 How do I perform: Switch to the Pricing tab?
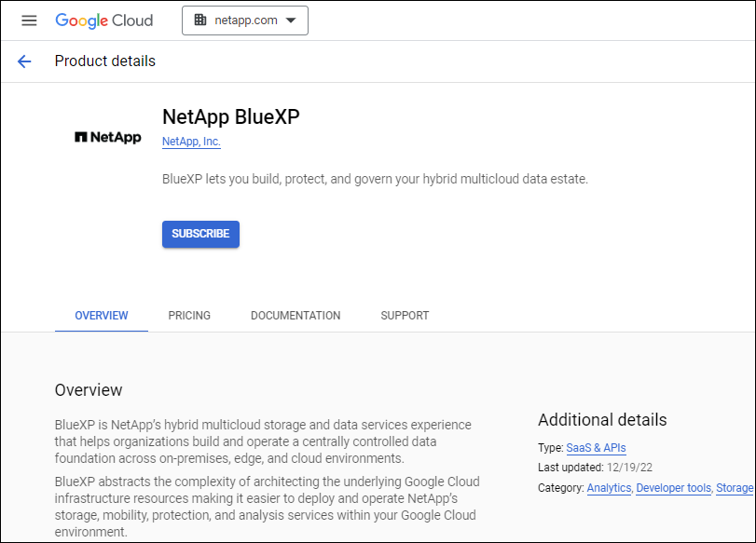point(189,316)
